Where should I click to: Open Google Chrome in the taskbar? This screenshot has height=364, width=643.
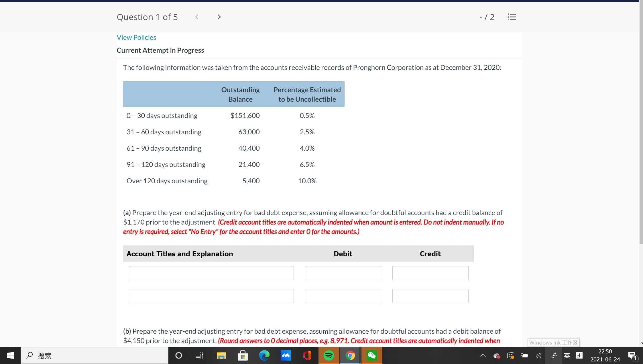pos(350,355)
